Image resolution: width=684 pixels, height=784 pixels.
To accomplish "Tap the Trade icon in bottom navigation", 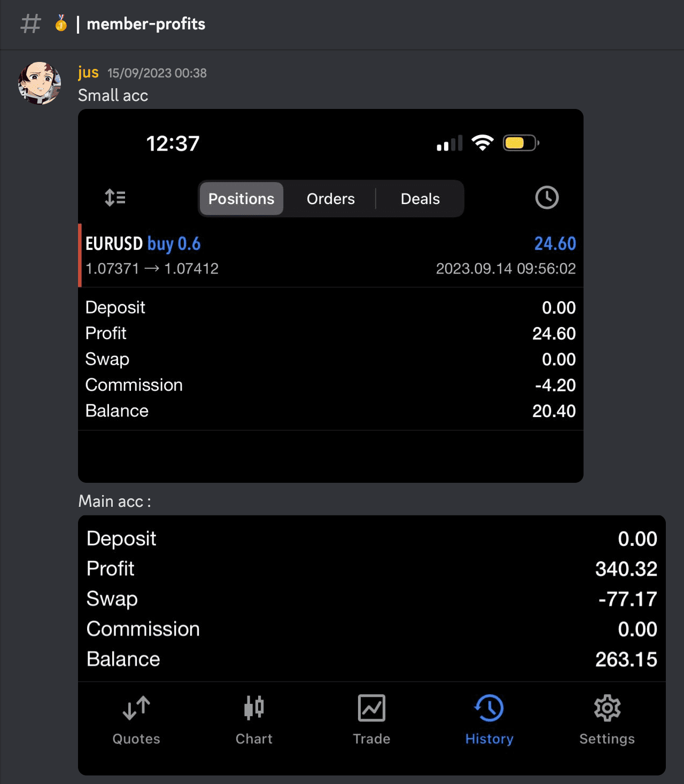I will pyautogui.click(x=371, y=708).
